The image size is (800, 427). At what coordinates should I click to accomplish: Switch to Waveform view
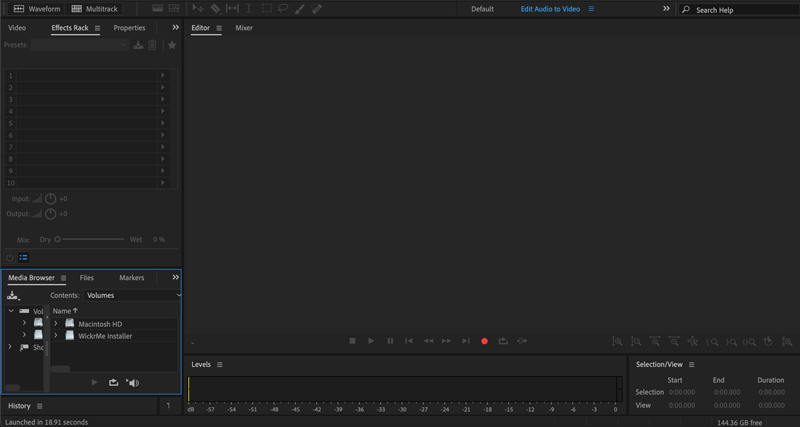[x=36, y=9]
